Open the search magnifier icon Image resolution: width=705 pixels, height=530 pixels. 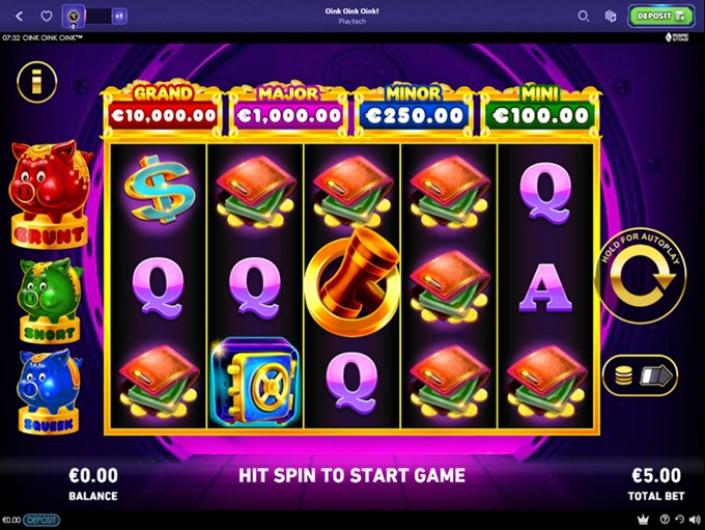click(583, 17)
